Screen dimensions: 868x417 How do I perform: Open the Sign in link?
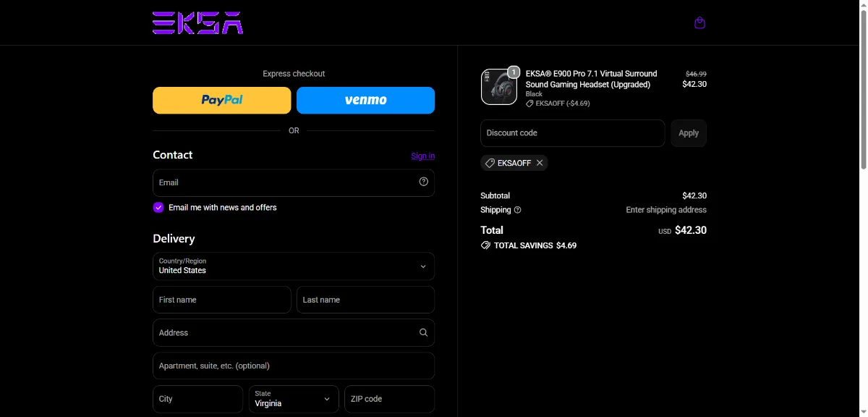tap(423, 156)
